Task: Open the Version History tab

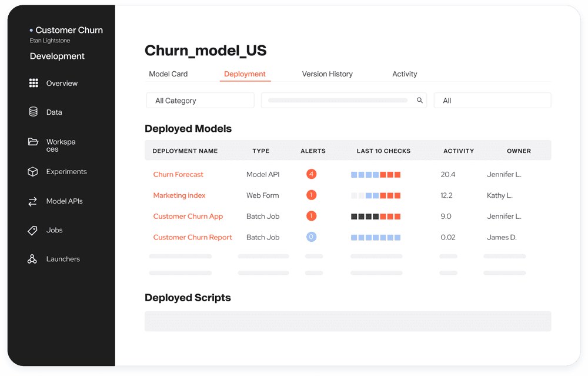Action: (327, 74)
